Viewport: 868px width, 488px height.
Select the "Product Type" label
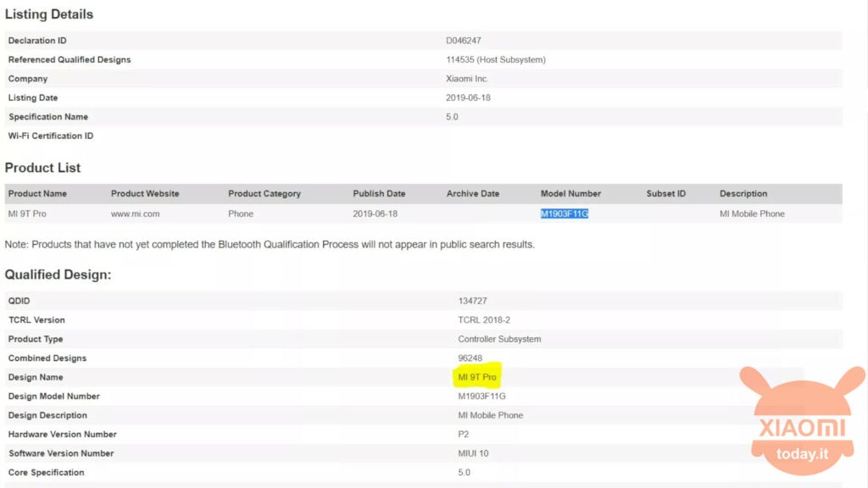click(x=36, y=339)
